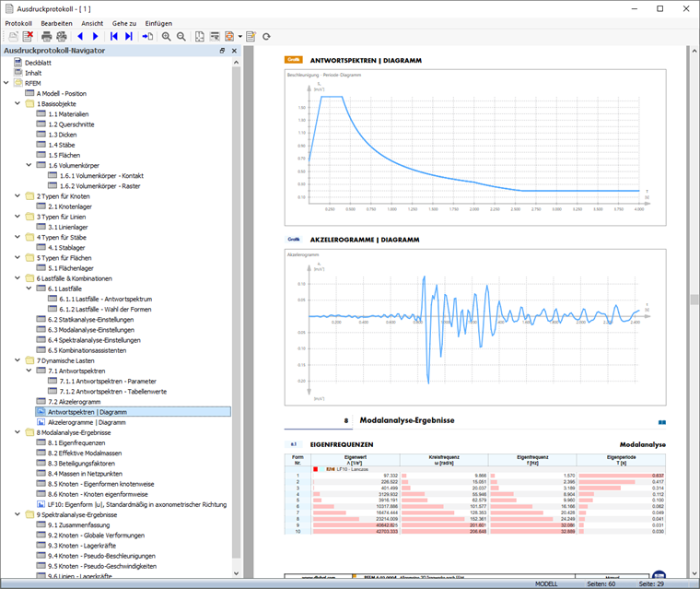Click the zoom in magnifier icon
Screen dimensions: 700x589
coord(167,36)
